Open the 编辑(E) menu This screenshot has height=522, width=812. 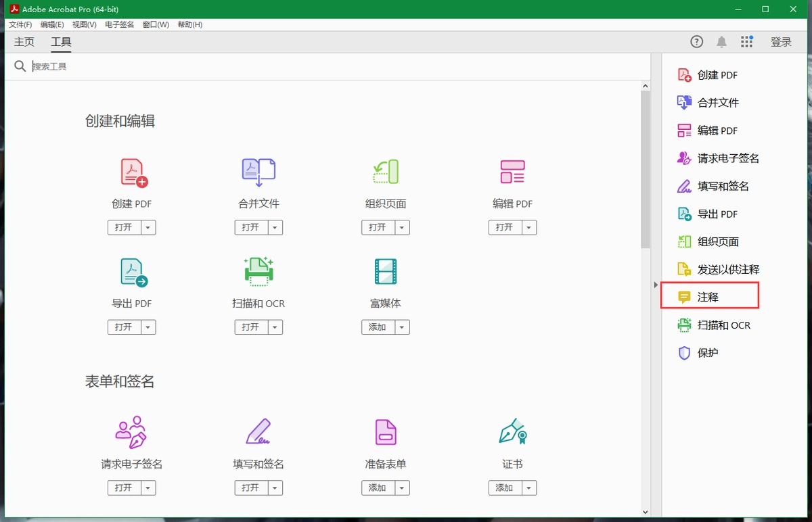click(x=52, y=24)
